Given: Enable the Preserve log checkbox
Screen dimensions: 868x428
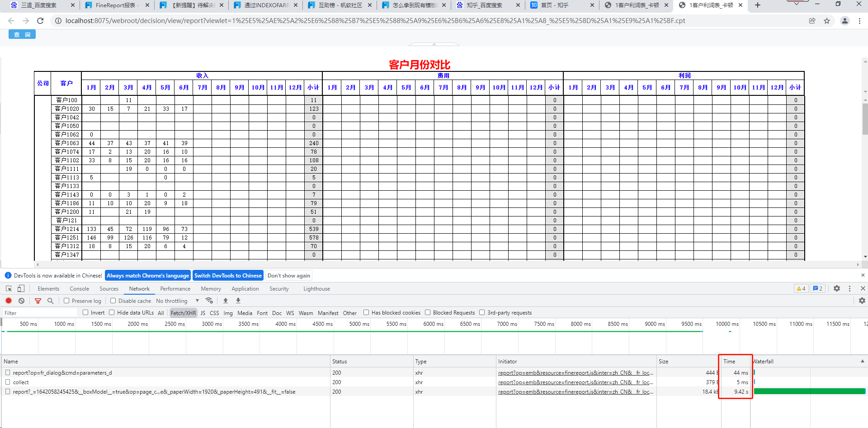Looking at the screenshot, I should pos(66,301).
